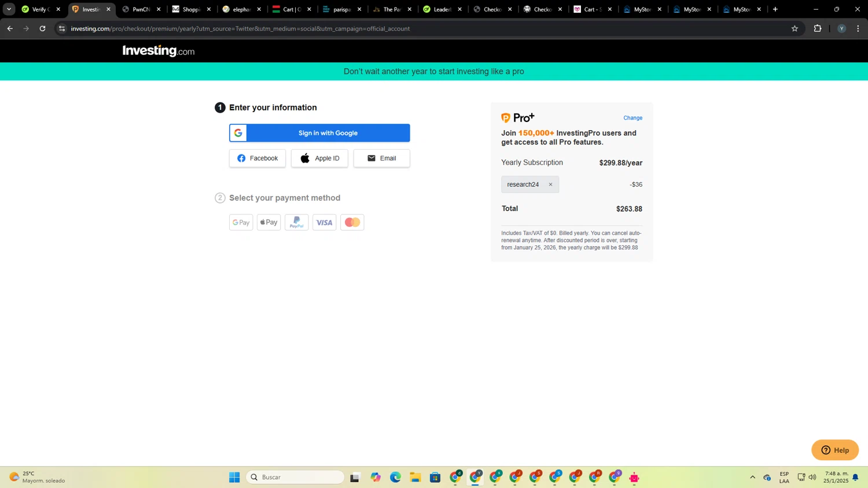Choose Email sign-in option
This screenshot has height=488, width=868.
pos(382,158)
